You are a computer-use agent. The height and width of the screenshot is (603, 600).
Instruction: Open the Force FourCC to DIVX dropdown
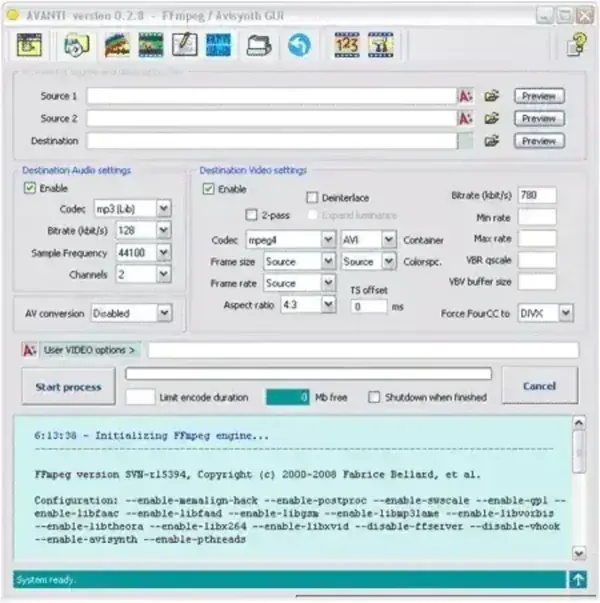[x=566, y=313]
